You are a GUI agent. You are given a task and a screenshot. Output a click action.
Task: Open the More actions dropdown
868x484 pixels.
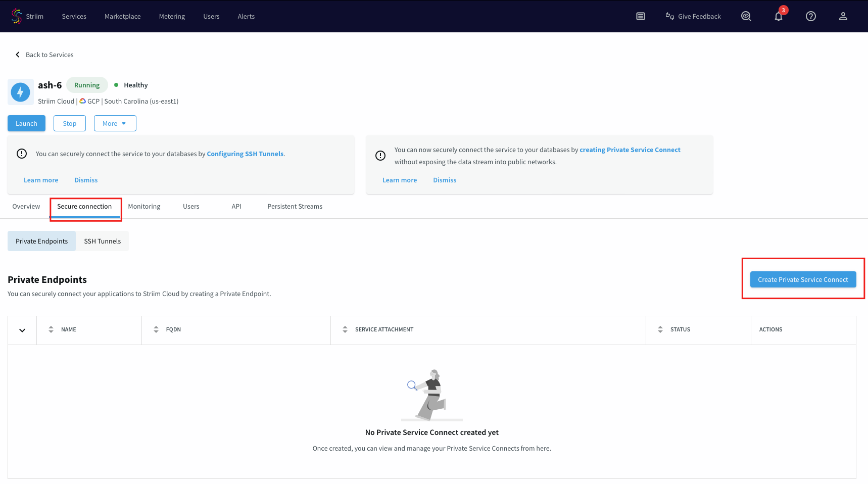point(115,123)
